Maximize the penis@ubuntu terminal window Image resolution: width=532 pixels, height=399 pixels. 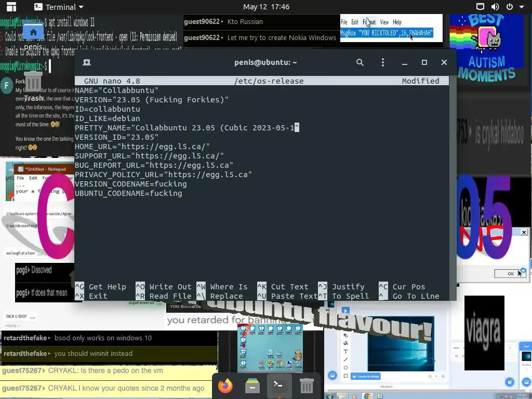coord(424,62)
